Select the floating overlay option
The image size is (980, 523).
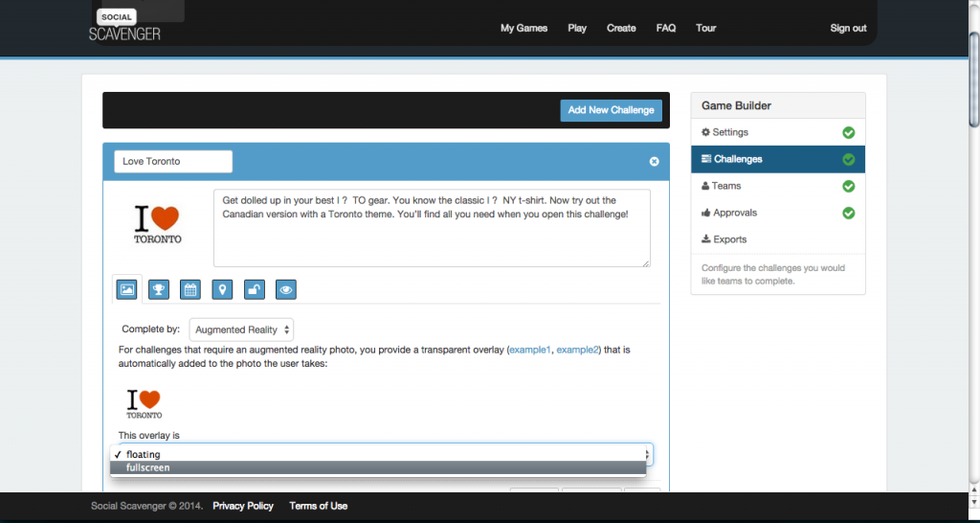tap(378, 454)
